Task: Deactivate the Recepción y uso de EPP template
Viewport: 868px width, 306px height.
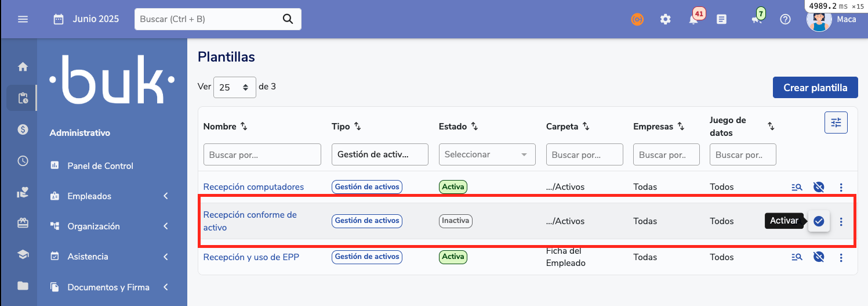Action: click(819, 257)
